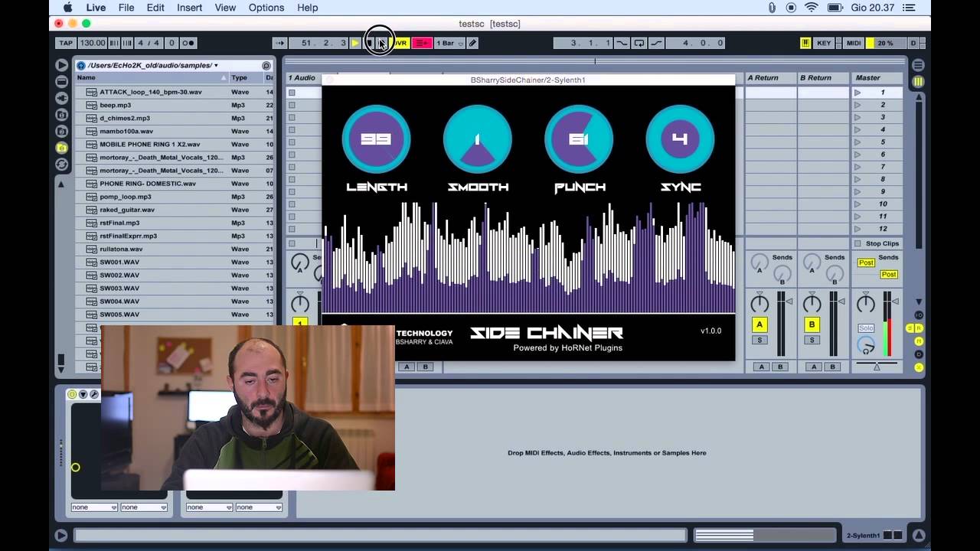Click the red Back to Arrangement button
The height and width of the screenshot is (551, 980).
coord(422,43)
